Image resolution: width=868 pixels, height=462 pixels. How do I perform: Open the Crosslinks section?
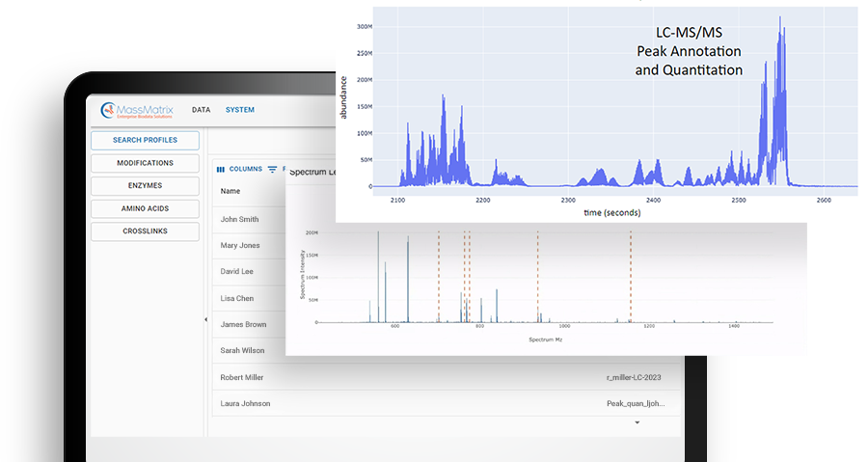tap(145, 231)
